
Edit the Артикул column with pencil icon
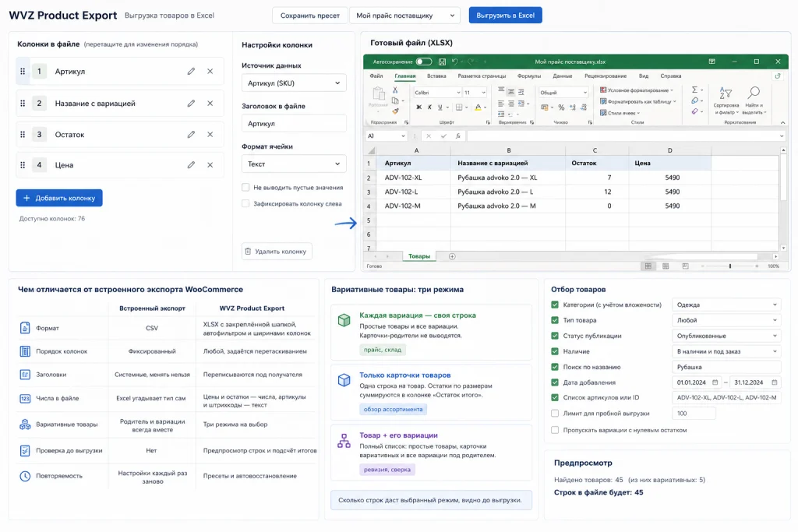191,71
